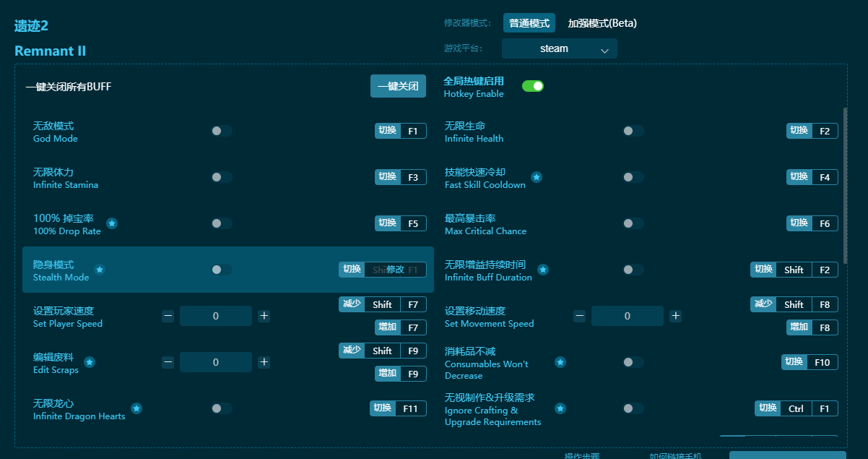This screenshot has width=868, height=459.
Task: Select the star beside Edit Scraps
Action: [90, 361]
